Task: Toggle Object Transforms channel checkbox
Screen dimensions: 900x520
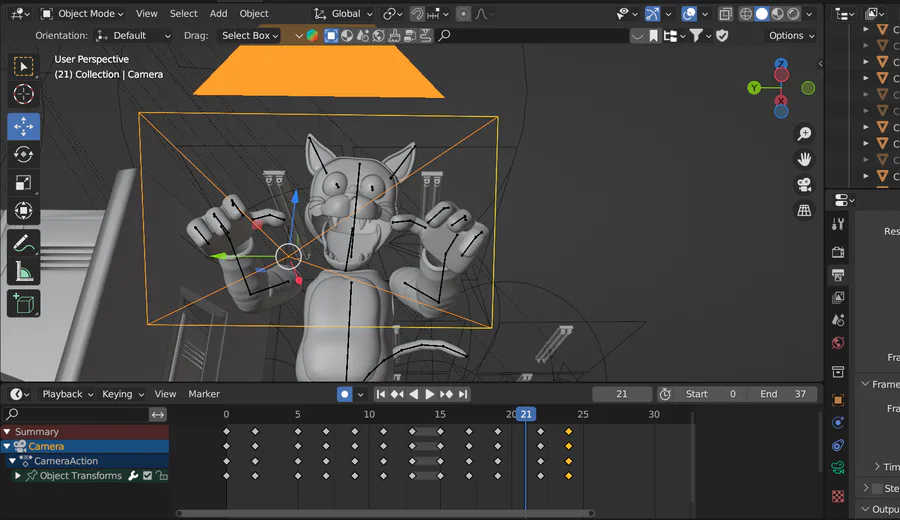Action: click(x=148, y=476)
